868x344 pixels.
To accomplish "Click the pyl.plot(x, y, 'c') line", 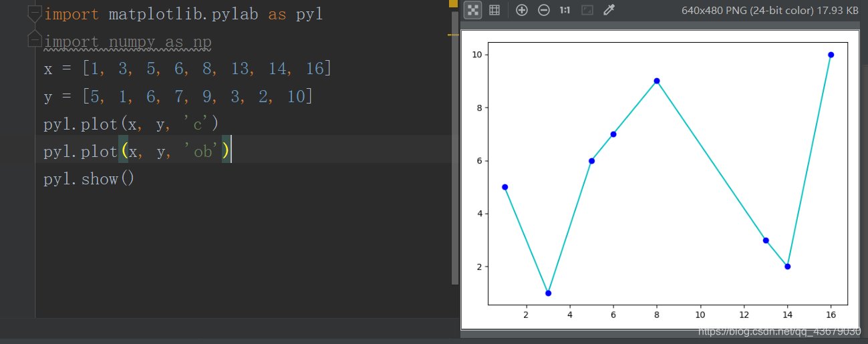I will pyautogui.click(x=132, y=124).
